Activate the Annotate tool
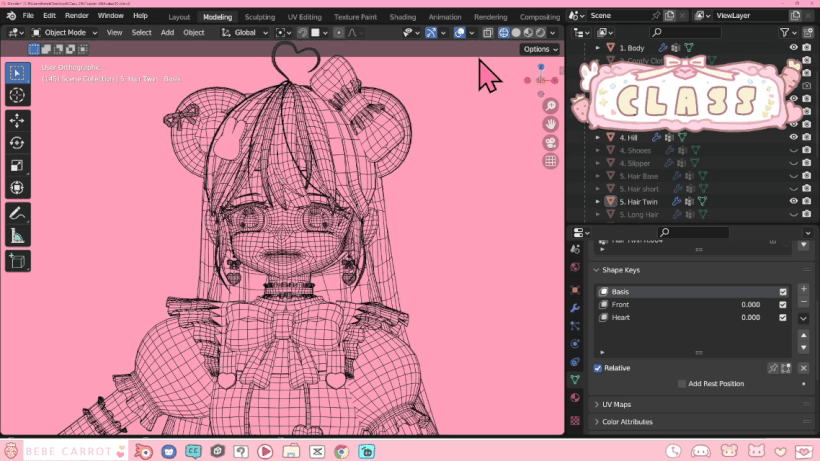The width and height of the screenshot is (820, 461). coord(17,213)
